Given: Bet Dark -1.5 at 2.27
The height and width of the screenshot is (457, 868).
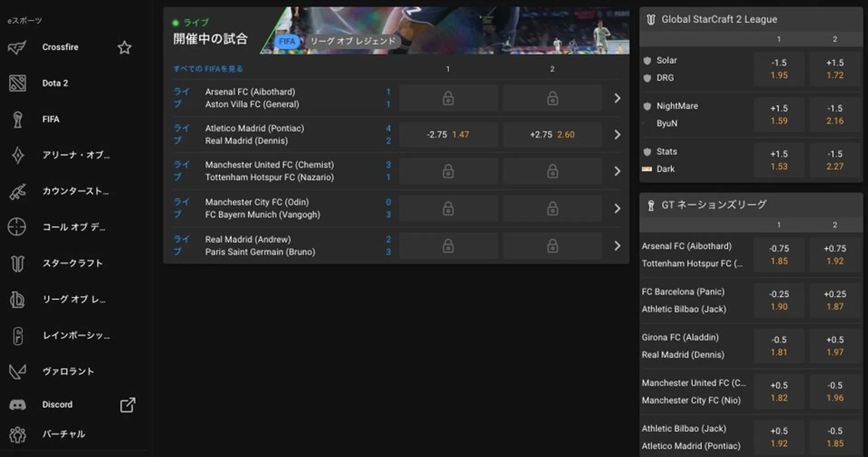Looking at the screenshot, I should 835,160.
